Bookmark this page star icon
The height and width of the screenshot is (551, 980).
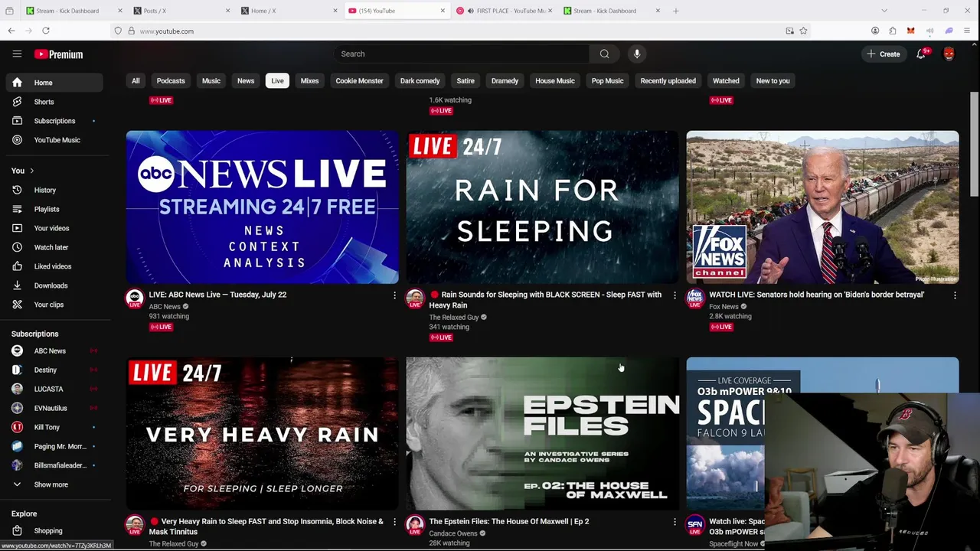point(803,31)
